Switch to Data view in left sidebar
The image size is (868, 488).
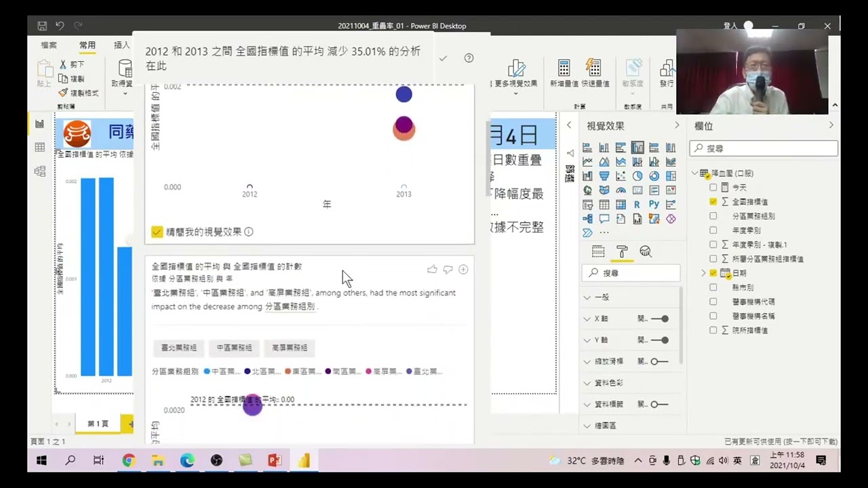(39, 148)
